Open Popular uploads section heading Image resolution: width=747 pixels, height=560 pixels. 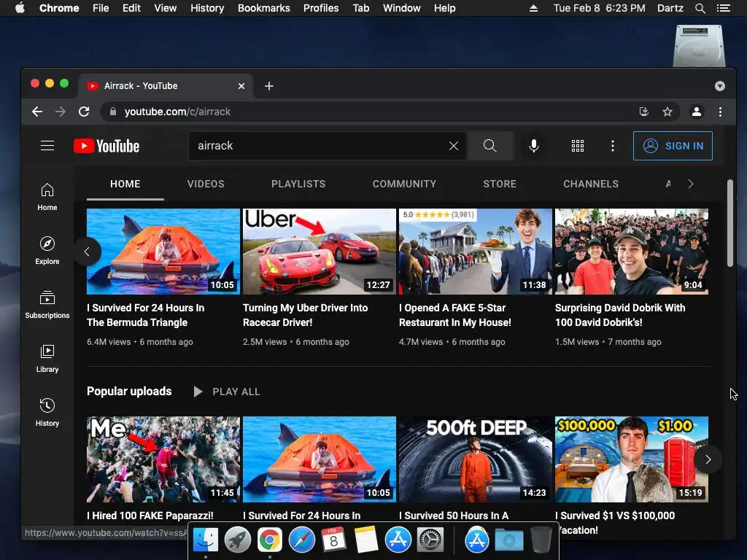pyautogui.click(x=129, y=391)
